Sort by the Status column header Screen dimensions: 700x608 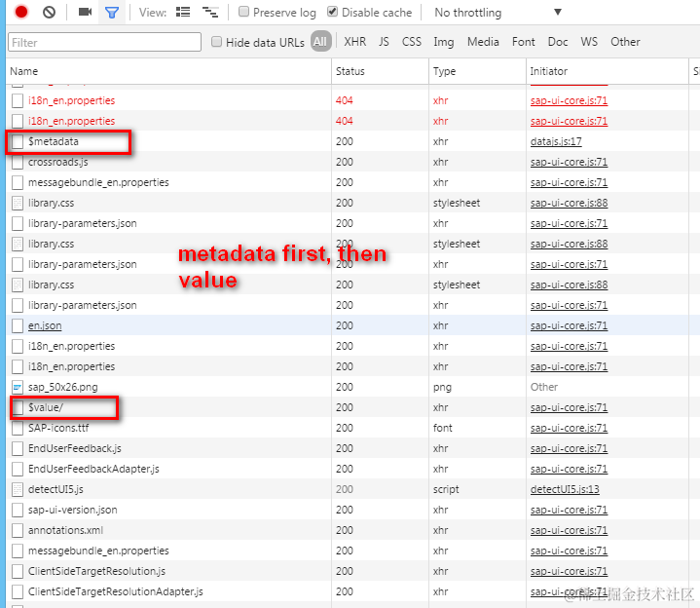380,71
